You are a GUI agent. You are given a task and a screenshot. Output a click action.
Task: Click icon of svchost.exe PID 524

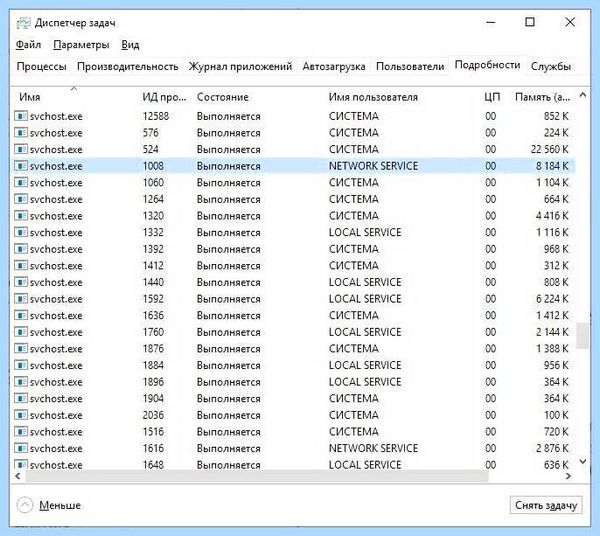(x=21, y=149)
